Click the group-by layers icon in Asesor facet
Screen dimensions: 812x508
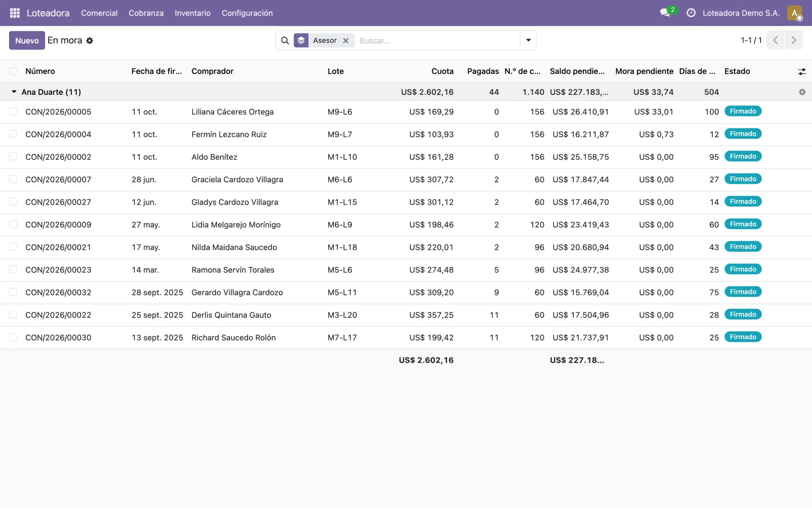coord(301,41)
